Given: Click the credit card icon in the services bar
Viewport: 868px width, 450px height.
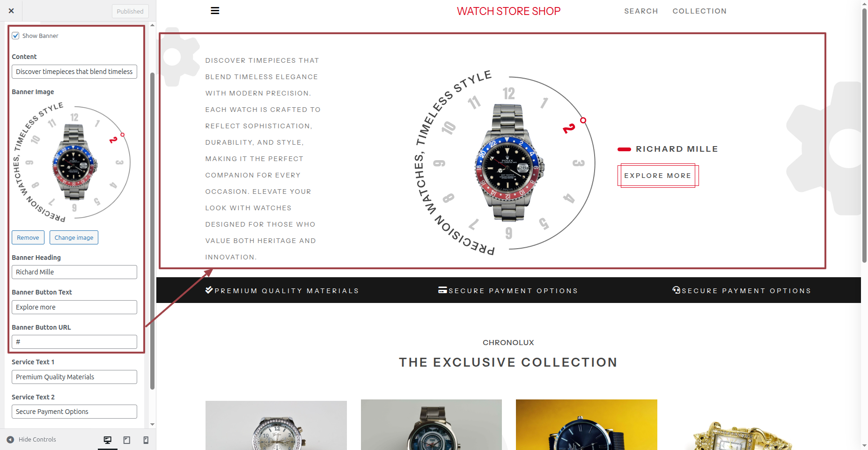Looking at the screenshot, I should click(x=443, y=290).
